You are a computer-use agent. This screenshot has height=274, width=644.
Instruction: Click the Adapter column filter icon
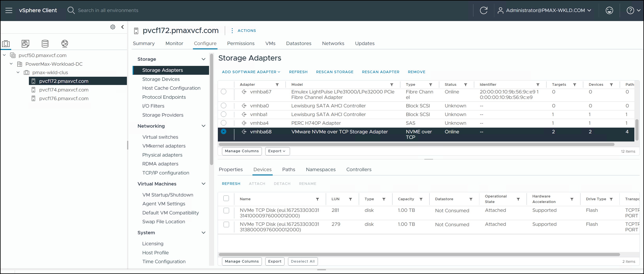click(277, 85)
